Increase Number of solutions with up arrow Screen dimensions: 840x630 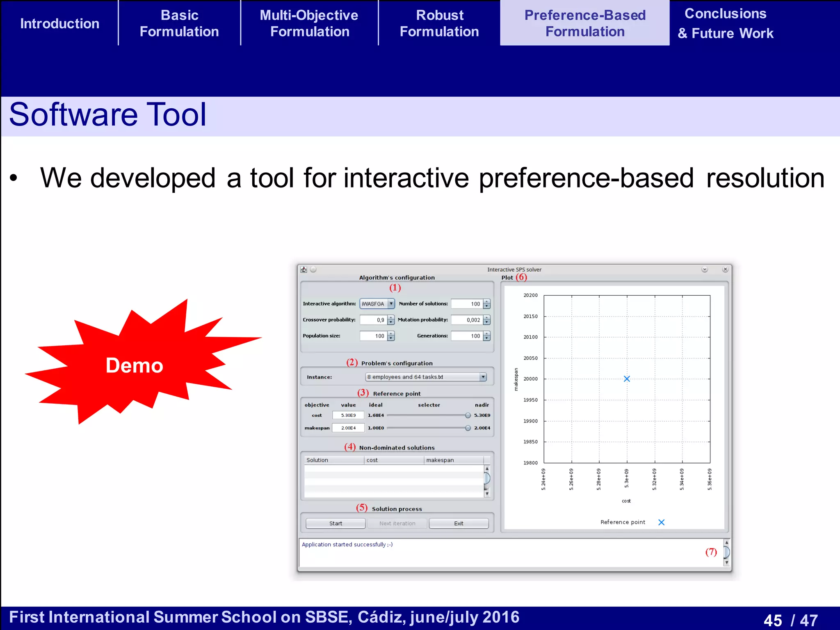tap(487, 301)
